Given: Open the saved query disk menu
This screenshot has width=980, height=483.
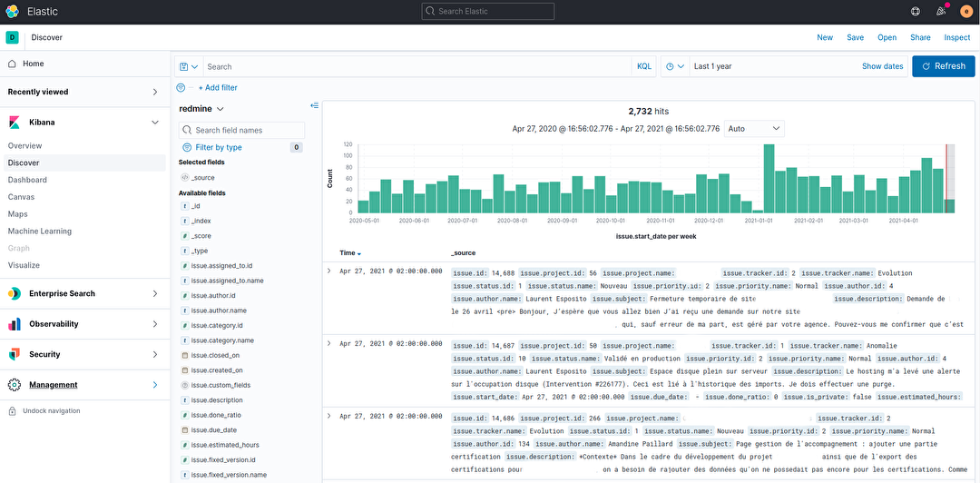Looking at the screenshot, I should pos(189,66).
